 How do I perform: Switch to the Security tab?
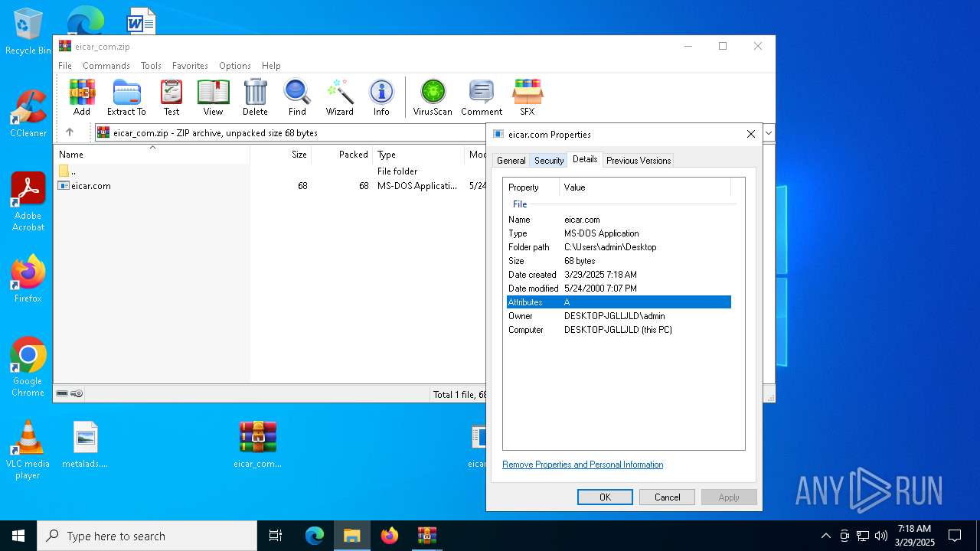click(549, 161)
